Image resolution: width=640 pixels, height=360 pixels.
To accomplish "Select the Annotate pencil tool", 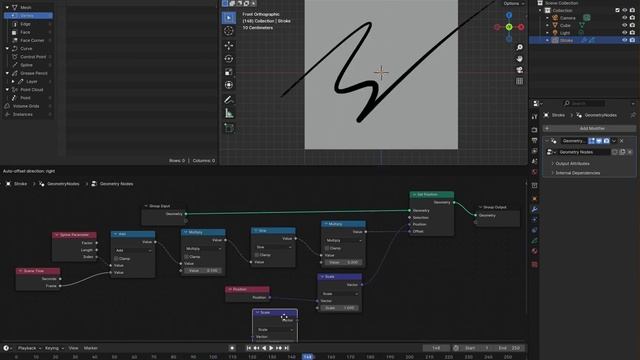I will pos(229,100).
